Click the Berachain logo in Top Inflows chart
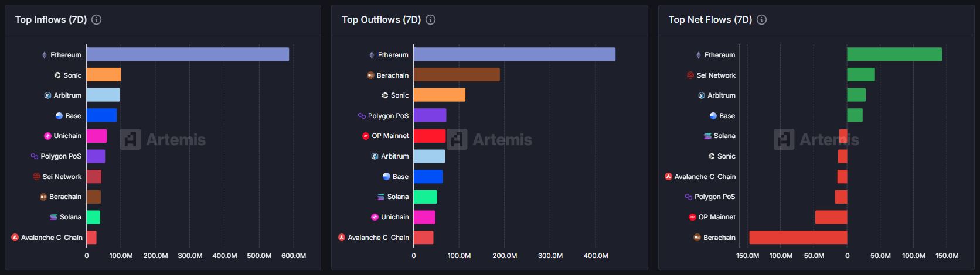980x275 pixels. (x=43, y=197)
